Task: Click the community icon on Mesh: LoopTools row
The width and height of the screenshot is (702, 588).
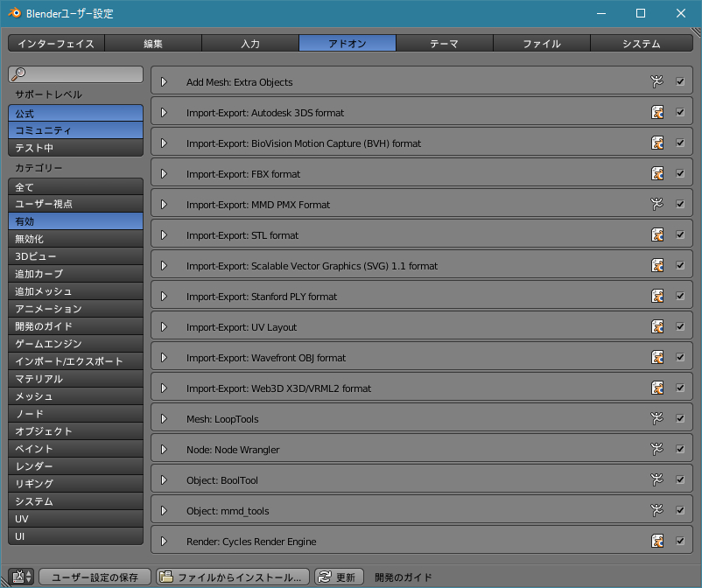Action: click(x=657, y=419)
